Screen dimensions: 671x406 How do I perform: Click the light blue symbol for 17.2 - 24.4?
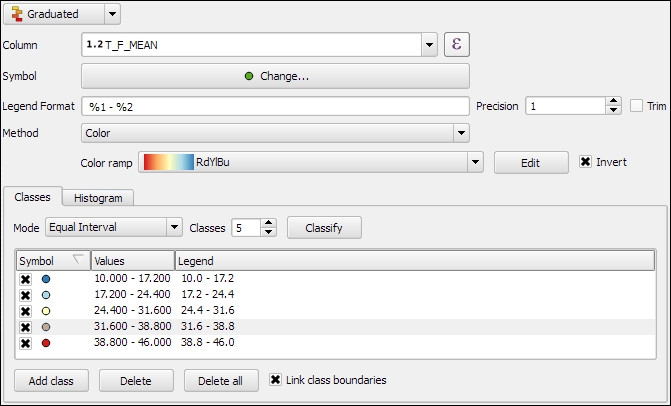[46, 295]
